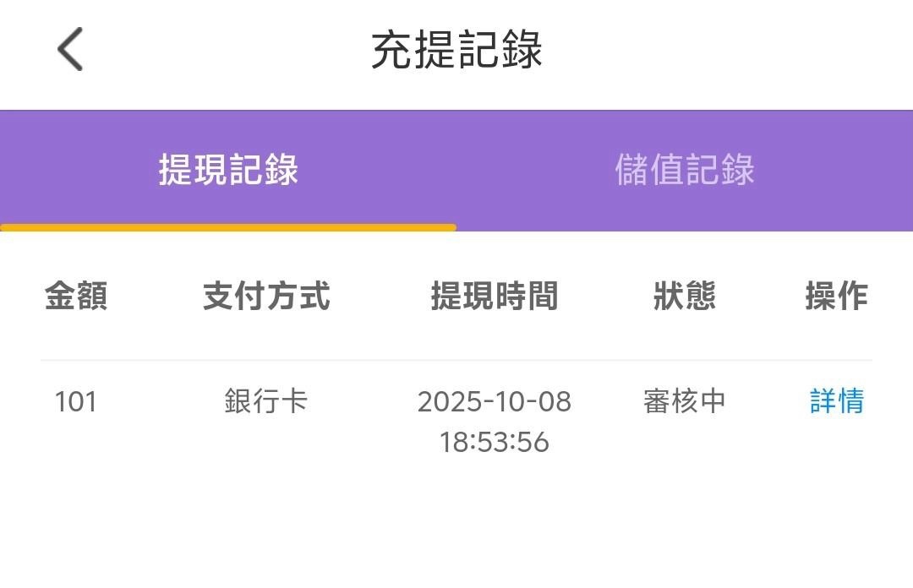This screenshot has height=588, width=913.
Task: Select the 銀行卡 payment method cell
Action: tap(266, 401)
